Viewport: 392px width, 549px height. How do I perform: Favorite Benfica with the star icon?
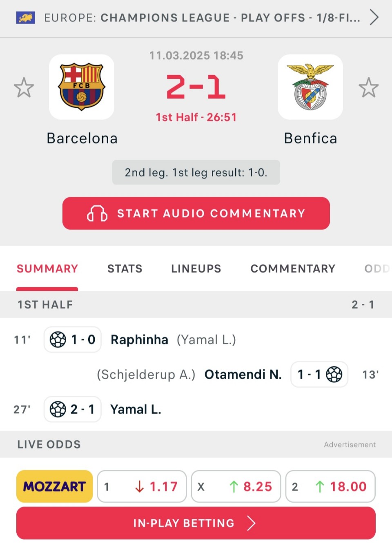[368, 87]
